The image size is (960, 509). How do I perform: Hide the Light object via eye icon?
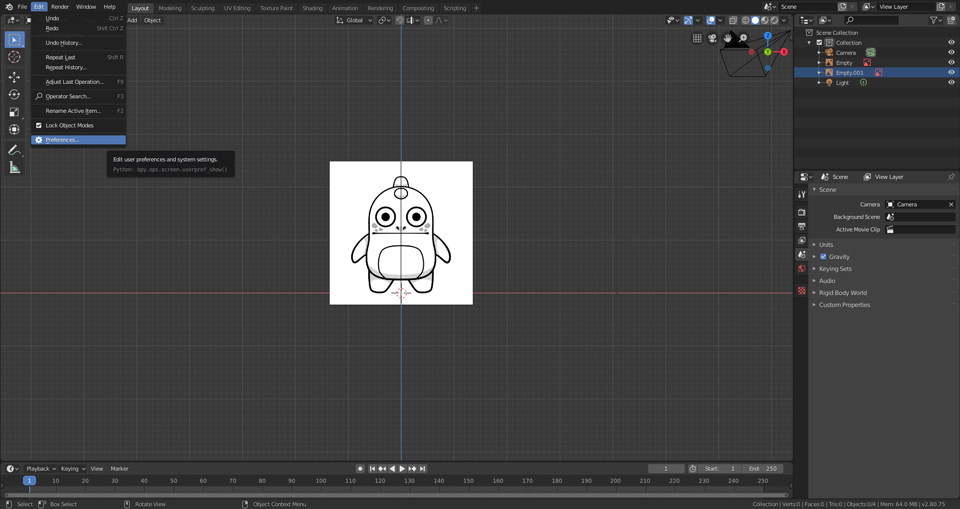click(x=951, y=83)
